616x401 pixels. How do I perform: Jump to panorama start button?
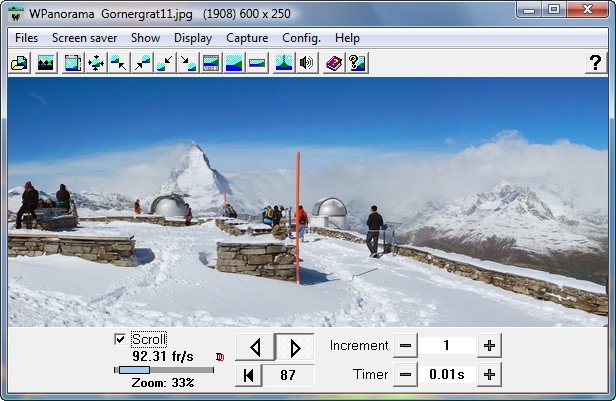[x=248, y=375]
